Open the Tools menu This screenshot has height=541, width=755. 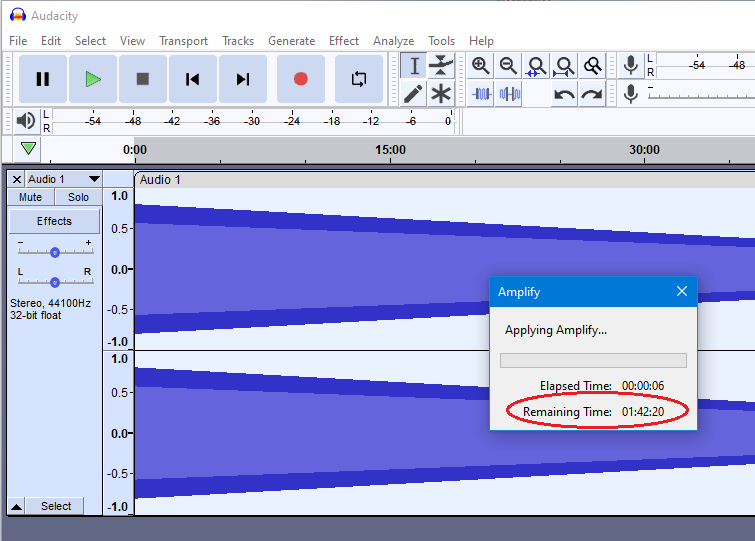pyautogui.click(x=442, y=41)
